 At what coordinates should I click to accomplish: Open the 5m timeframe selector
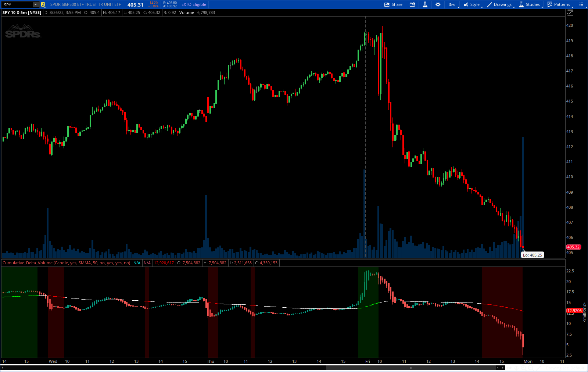(x=452, y=4)
